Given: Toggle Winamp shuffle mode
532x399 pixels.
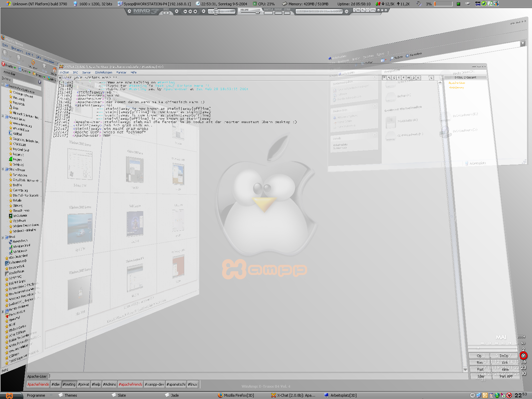Looking at the screenshot, I should (x=268, y=13).
